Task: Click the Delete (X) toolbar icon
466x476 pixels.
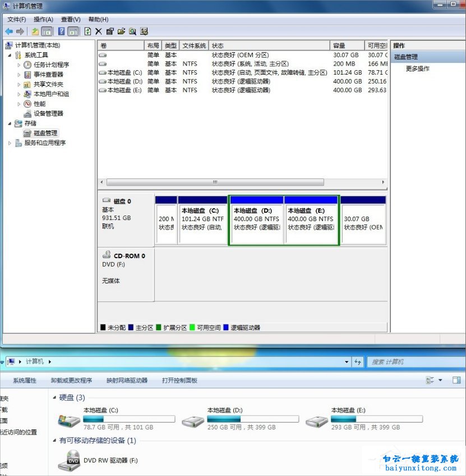Action: click(x=98, y=31)
